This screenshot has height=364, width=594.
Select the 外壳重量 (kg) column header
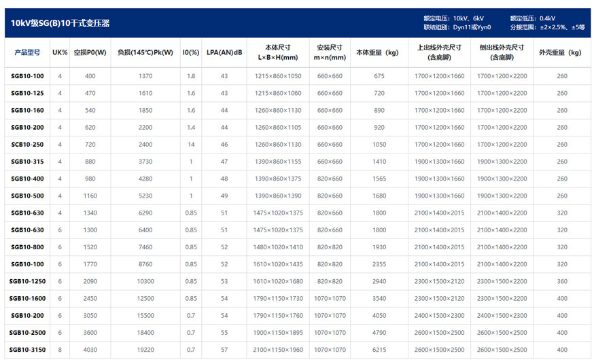point(561,52)
